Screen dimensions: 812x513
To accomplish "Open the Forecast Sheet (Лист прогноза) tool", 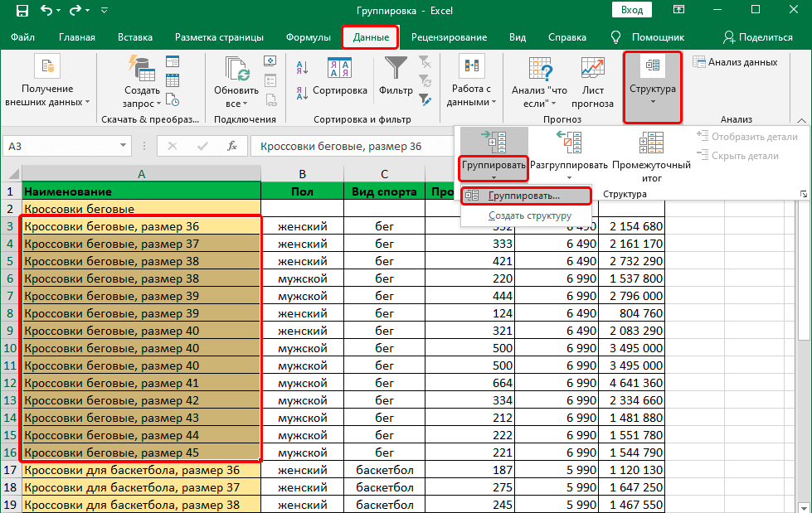I will (x=593, y=81).
